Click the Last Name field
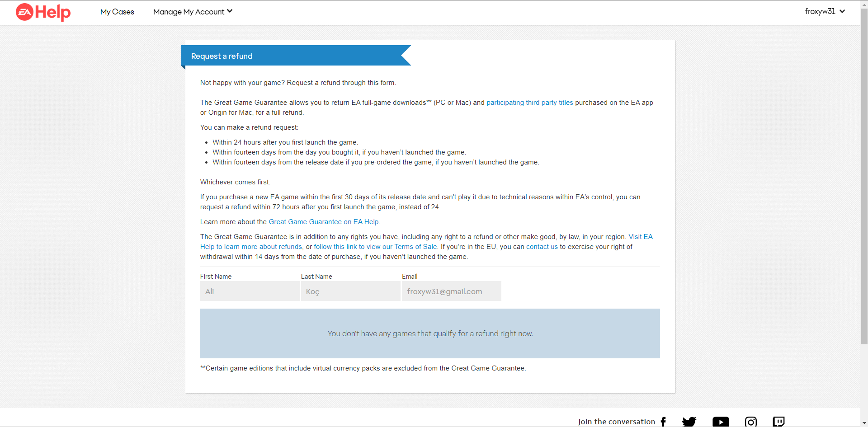 (350, 291)
